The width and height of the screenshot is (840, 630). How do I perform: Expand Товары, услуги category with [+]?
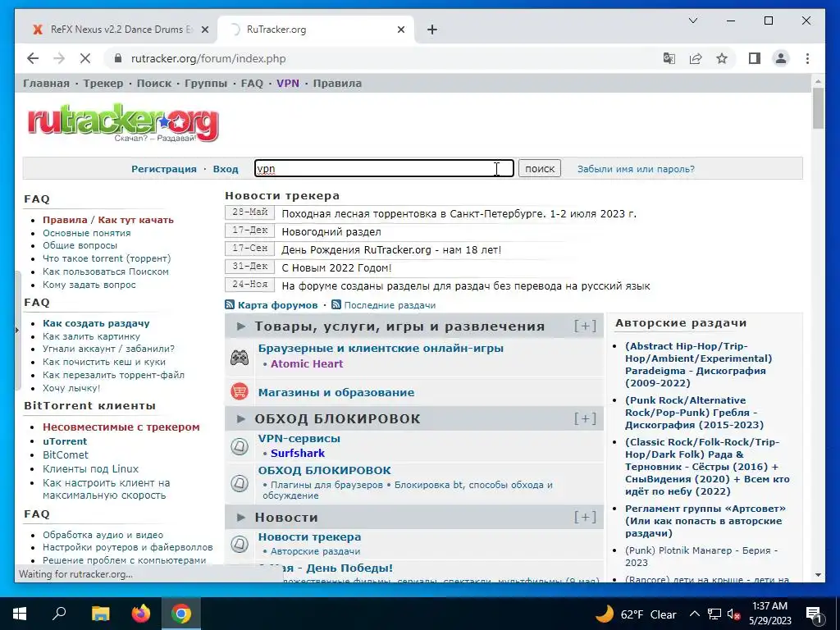pyautogui.click(x=585, y=326)
